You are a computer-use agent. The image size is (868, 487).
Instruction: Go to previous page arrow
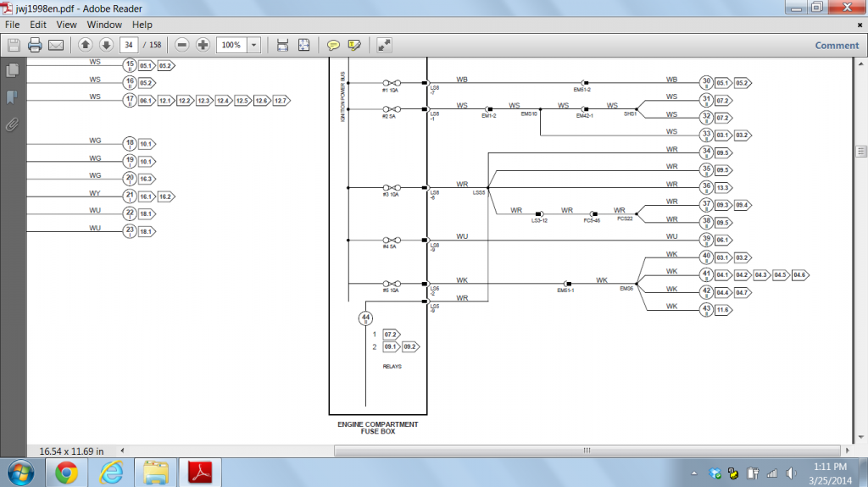[x=86, y=45]
